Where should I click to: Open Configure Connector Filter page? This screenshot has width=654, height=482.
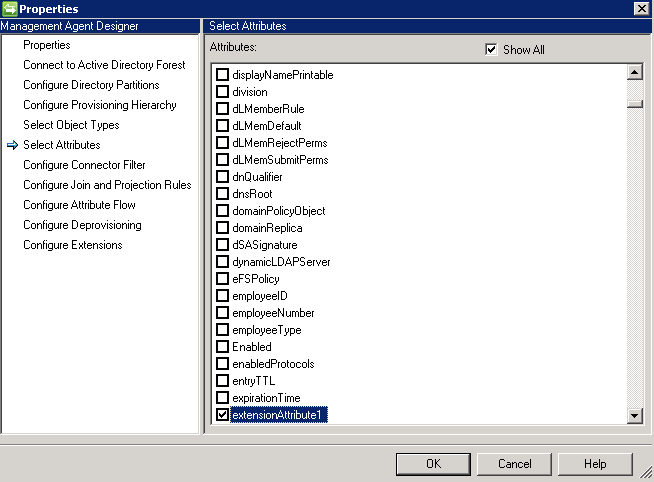[84, 165]
